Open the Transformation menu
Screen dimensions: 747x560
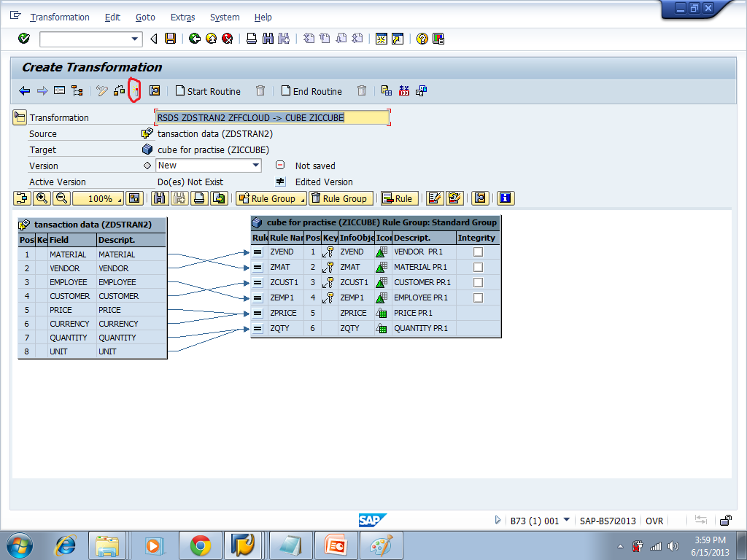[59, 17]
